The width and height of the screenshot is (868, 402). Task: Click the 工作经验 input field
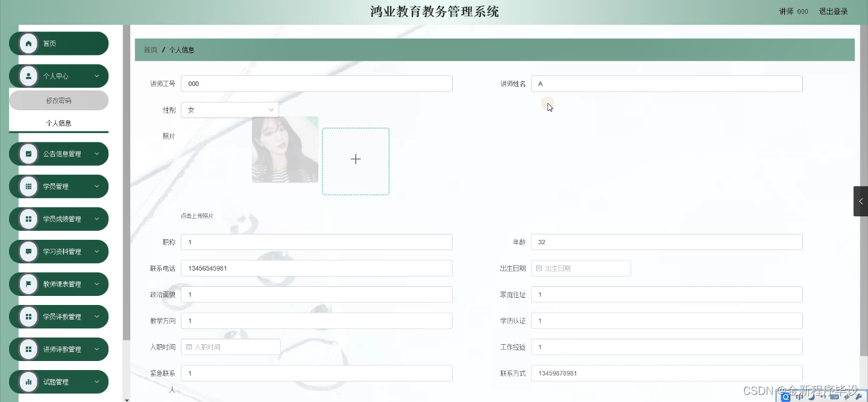667,347
